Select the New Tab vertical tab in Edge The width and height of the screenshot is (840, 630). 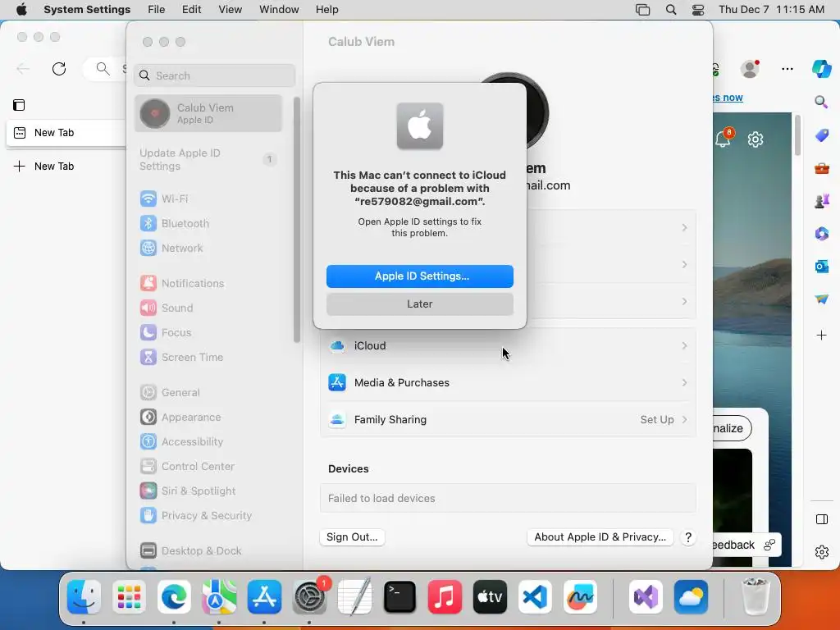click(66, 132)
